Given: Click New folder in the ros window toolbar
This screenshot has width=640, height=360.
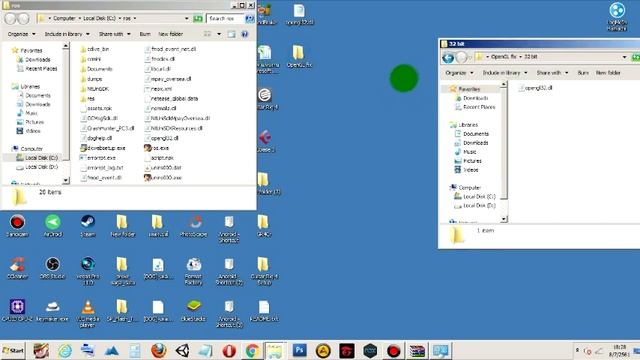Looking at the screenshot, I should [171, 34].
